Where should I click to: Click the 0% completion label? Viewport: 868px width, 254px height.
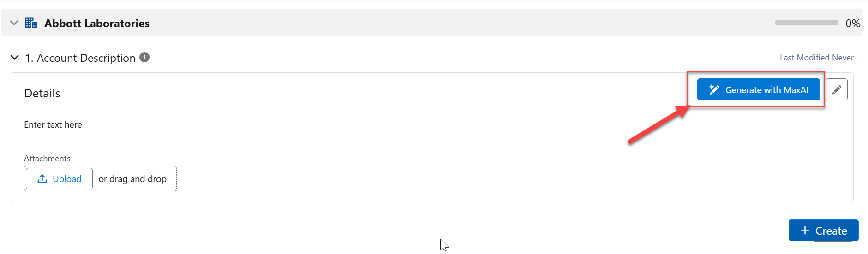852,24
